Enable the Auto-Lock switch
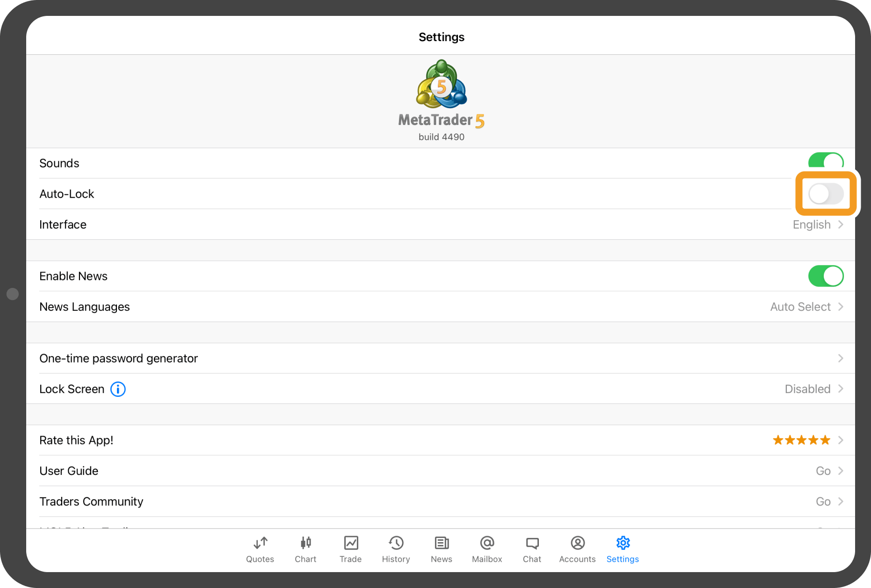This screenshot has width=871, height=588. (x=826, y=194)
